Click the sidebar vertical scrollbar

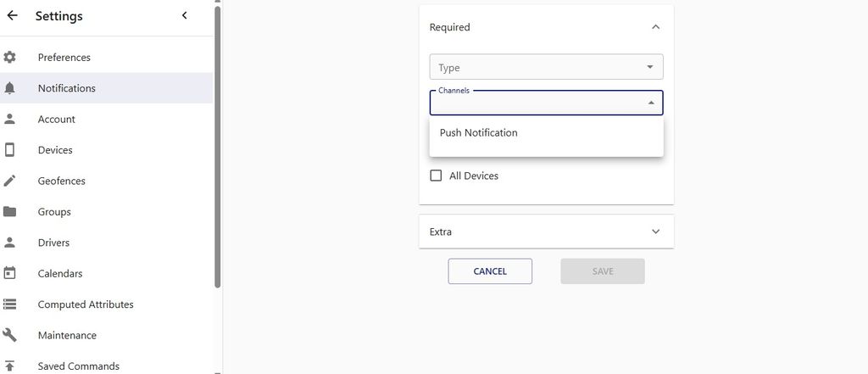click(x=218, y=144)
